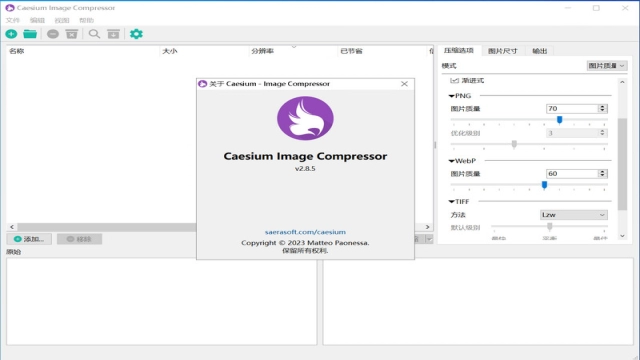
Task: Sort by the 分辨率 resolution column header
Action: click(293, 51)
